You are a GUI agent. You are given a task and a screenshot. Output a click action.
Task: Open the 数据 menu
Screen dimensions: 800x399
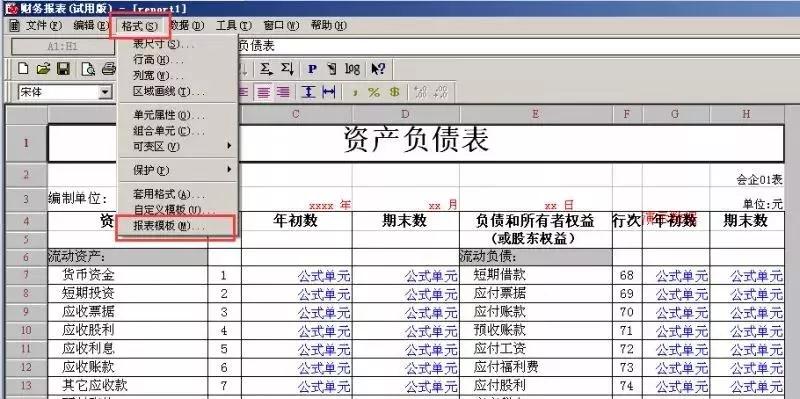[x=187, y=26]
